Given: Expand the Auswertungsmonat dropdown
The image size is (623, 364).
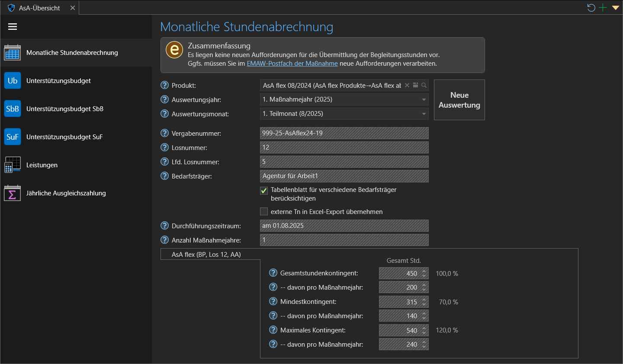Looking at the screenshot, I should click(x=424, y=114).
